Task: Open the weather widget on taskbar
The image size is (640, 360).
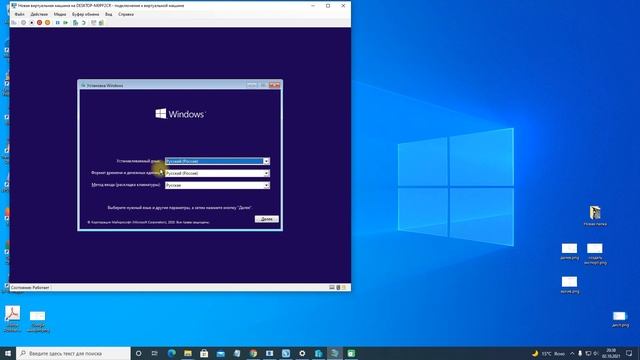Action: pos(549,353)
